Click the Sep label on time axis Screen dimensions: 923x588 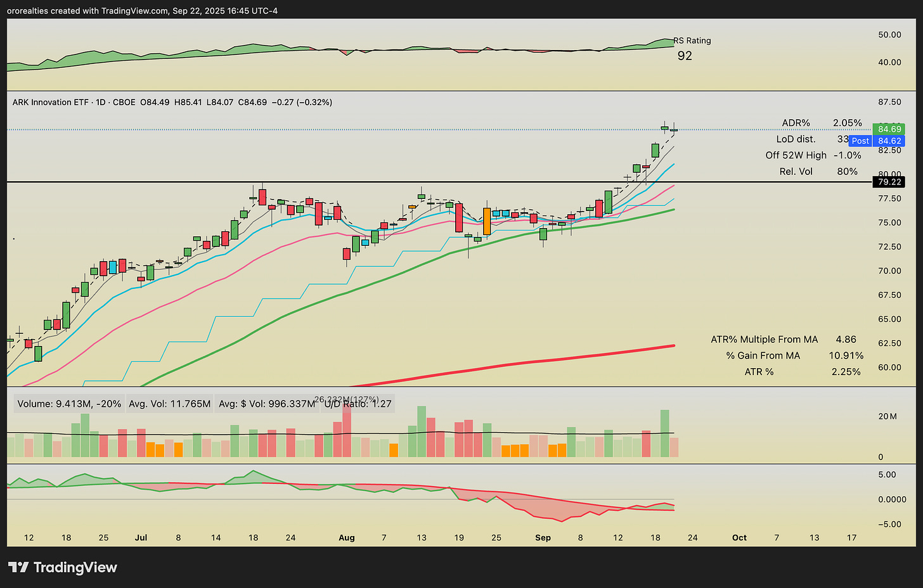[x=543, y=537]
